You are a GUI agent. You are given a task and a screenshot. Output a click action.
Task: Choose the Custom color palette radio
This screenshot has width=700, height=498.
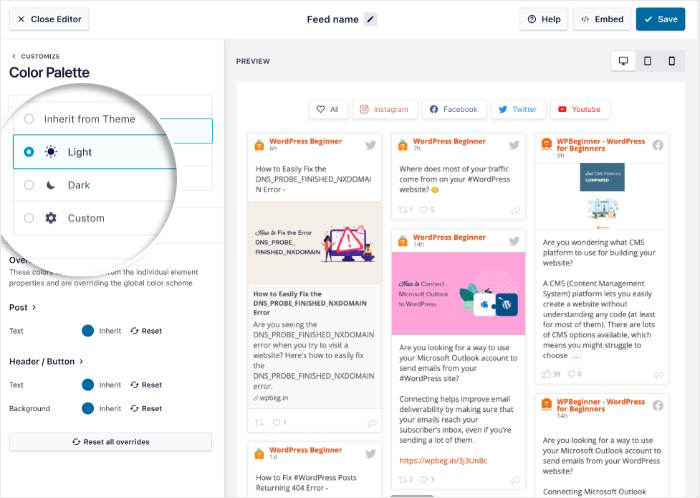(28, 218)
